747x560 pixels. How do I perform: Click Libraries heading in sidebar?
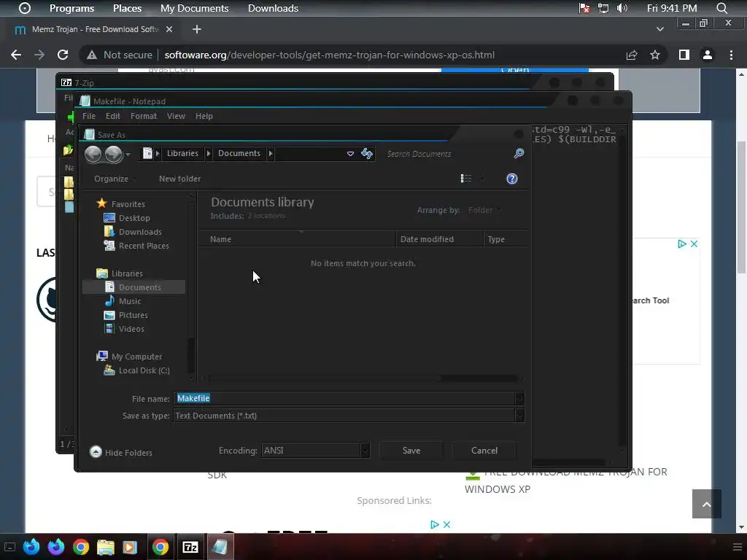[127, 273]
